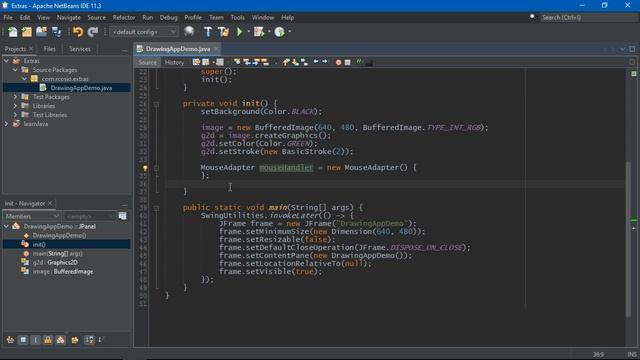Collapse the com.rcosio.extras package node

pyautogui.click(x=24, y=79)
